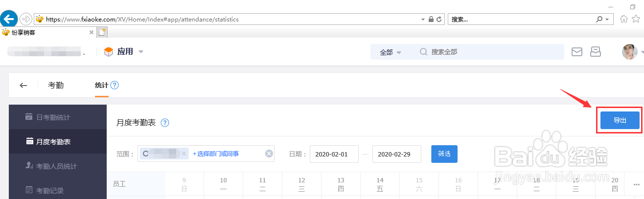644x199 pixels.
Task: Click the start date field 2020-02-01
Action: tap(334, 154)
